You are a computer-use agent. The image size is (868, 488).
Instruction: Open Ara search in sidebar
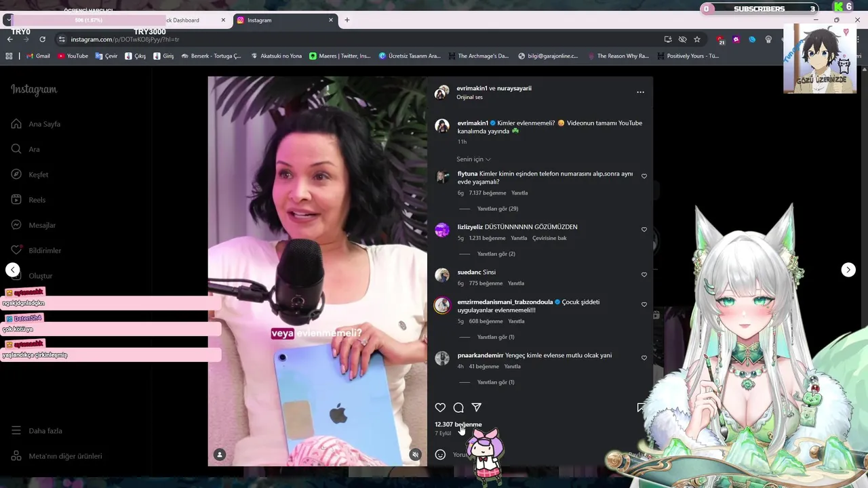(26, 149)
